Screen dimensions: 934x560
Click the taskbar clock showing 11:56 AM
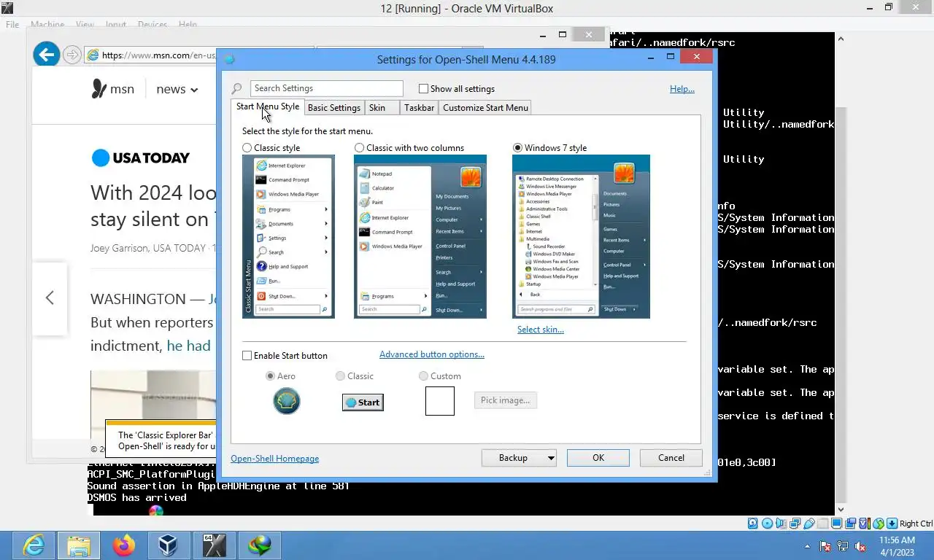[x=897, y=546]
